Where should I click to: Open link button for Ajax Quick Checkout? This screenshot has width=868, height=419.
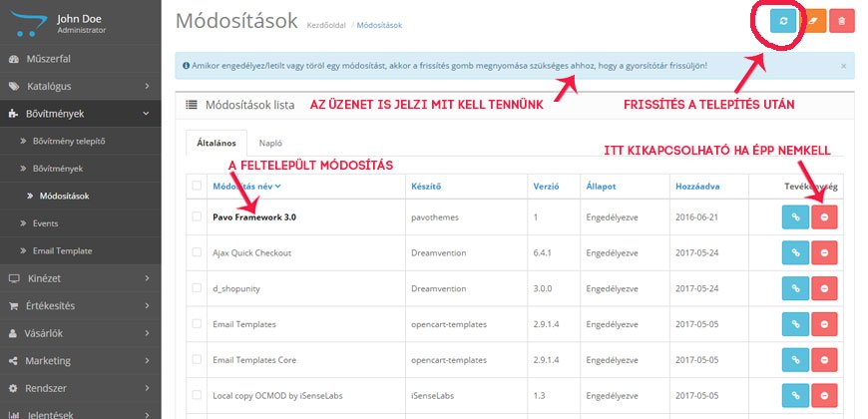[x=795, y=252]
